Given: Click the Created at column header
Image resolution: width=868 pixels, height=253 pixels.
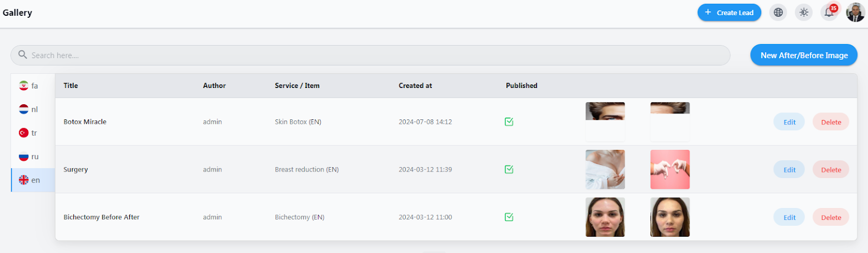Looking at the screenshot, I should pyautogui.click(x=416, y=86).
